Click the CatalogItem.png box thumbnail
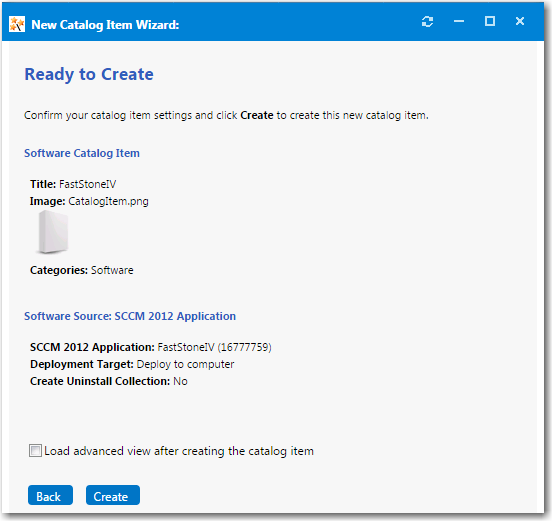Screen dimensions: 552x521 [x=53, y=232]
